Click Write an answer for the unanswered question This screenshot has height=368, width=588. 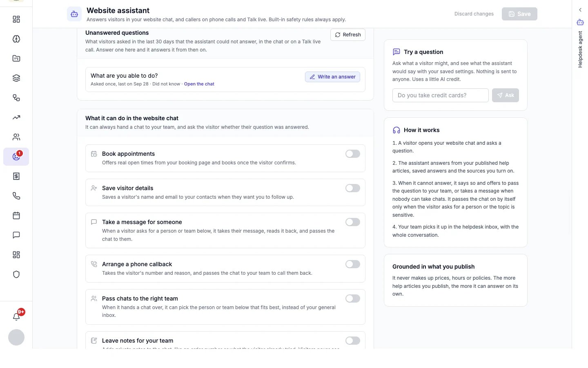(332, 77)
